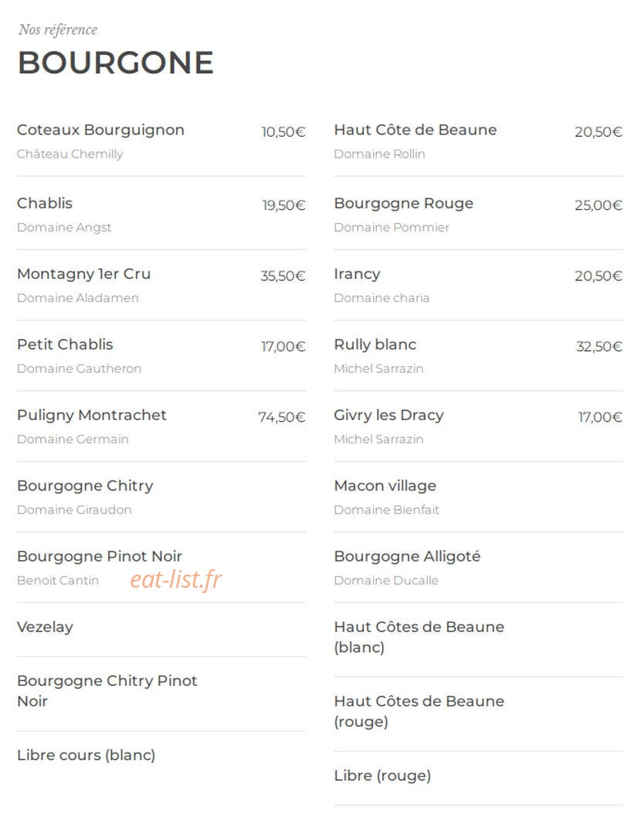Click Bourgogne Rouge Domaine Pommier

pos(478,214)
